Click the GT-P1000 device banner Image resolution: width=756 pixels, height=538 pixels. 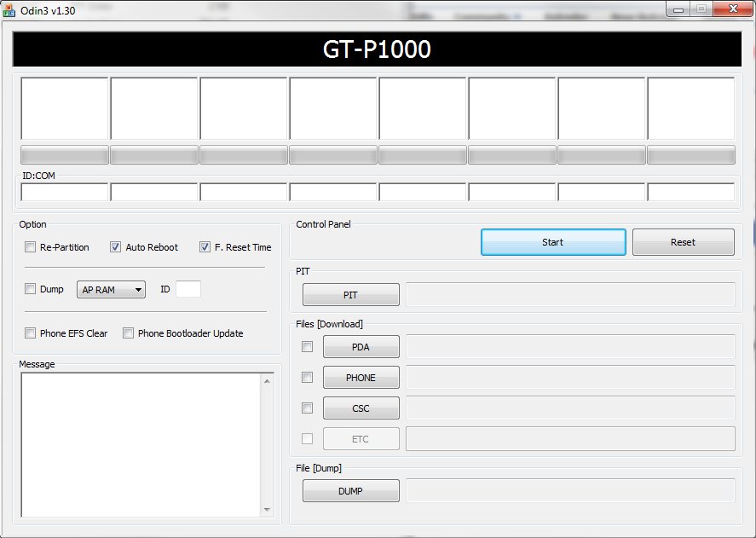point(377,49)
